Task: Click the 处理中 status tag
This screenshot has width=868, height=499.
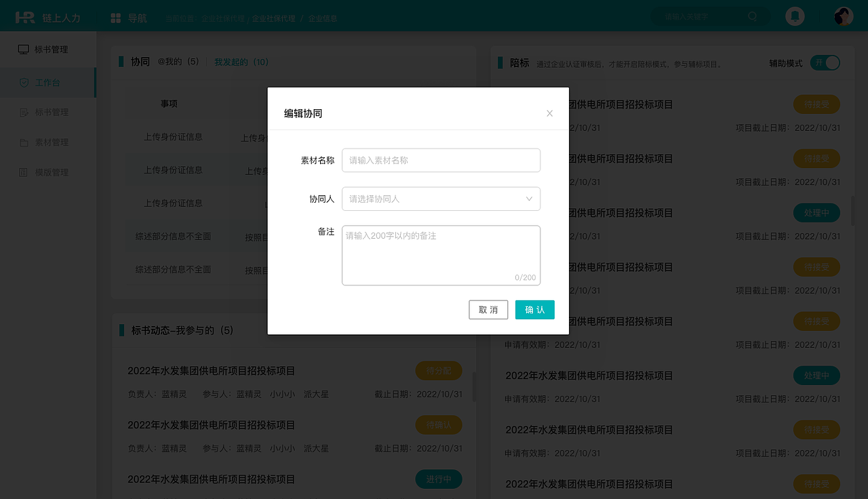Action: [816, 212]
